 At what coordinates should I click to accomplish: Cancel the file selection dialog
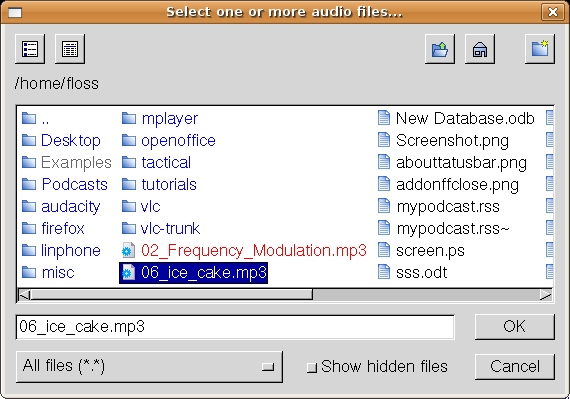[x=514, y=367]
